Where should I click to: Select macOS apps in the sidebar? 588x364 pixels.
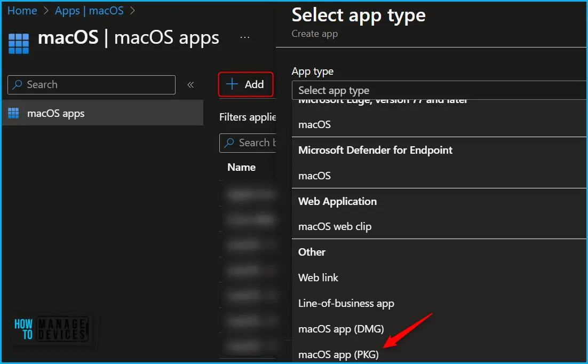click(102, 113)
